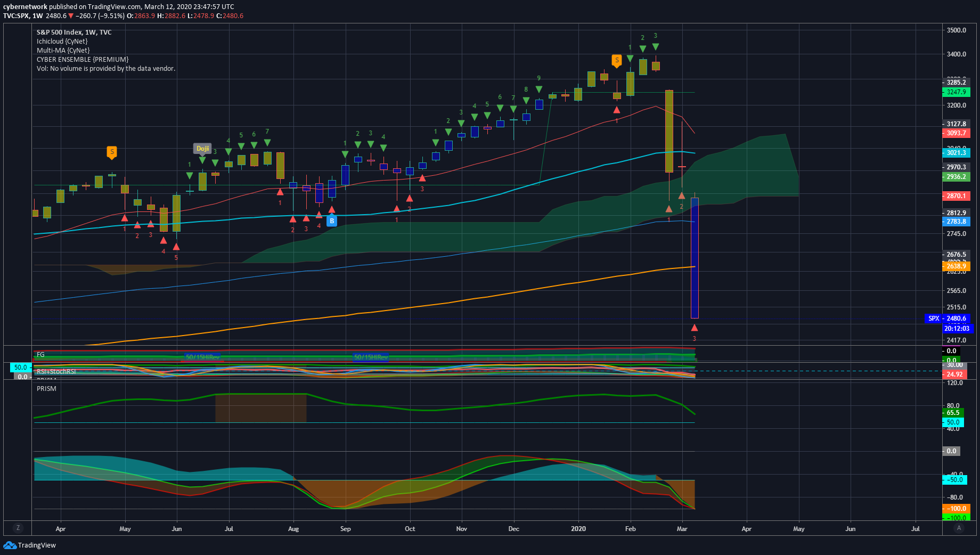Select the blue B buy signal marker
Image resolution: width=980 pixels, height=555 pixels.
coord(332,221)
